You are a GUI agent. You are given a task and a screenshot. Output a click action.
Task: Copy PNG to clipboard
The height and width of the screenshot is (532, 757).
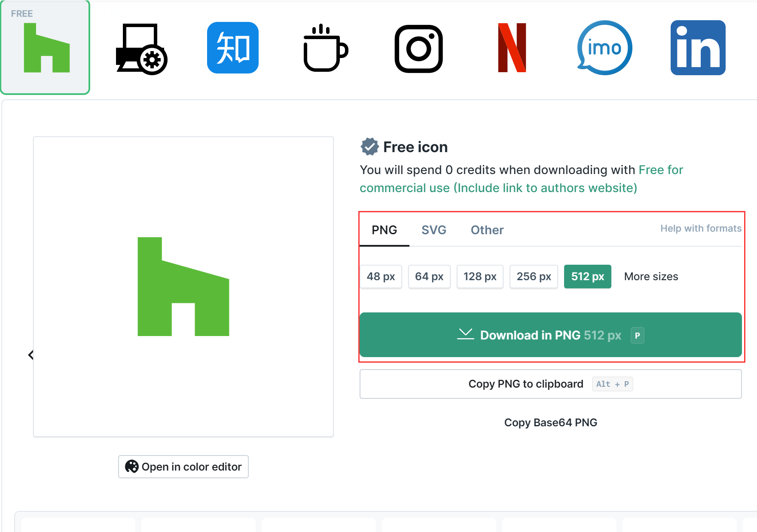tap(551, 384)
